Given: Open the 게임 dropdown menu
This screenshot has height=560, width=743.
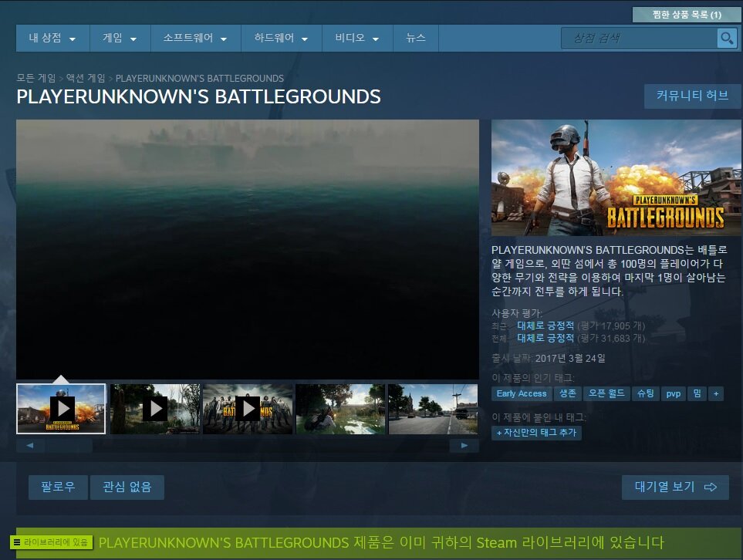Looking at the screenshot, I should click(120, 38).
